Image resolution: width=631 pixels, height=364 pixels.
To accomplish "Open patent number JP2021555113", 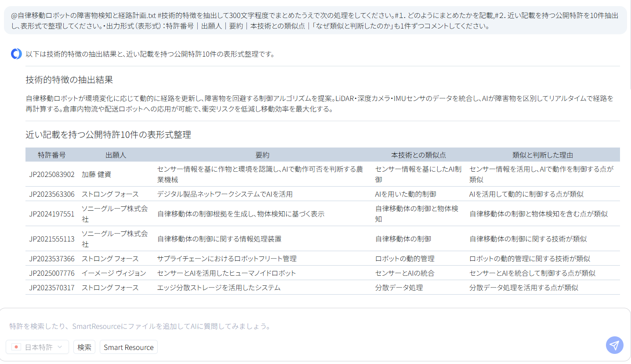I will pos(52,239).
